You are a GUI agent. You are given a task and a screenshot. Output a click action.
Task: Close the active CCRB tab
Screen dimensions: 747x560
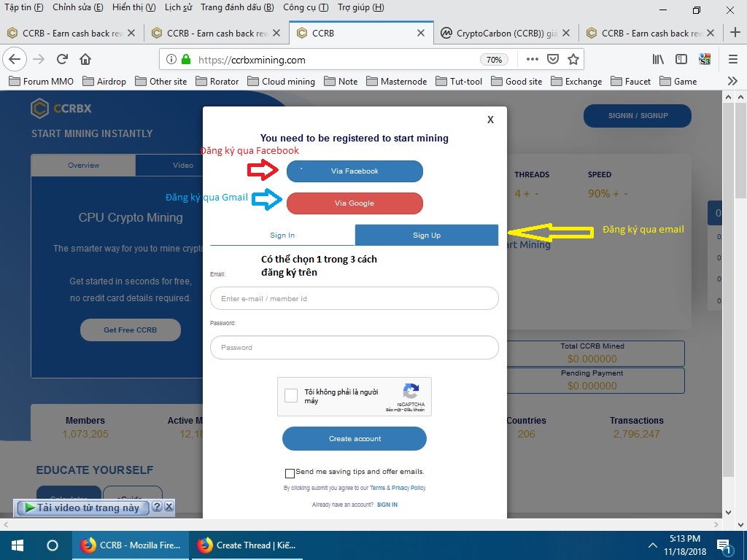pos(421,33)
